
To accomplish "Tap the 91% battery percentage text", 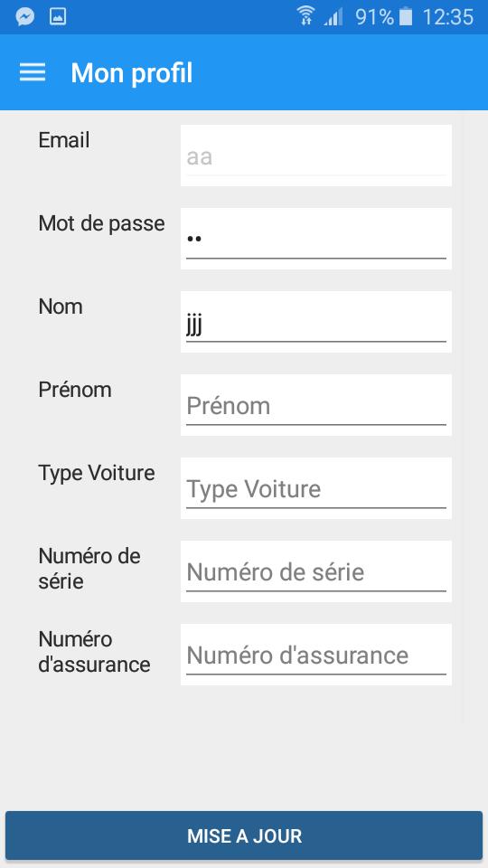I will pyautogui.click(x=374, y=17).
